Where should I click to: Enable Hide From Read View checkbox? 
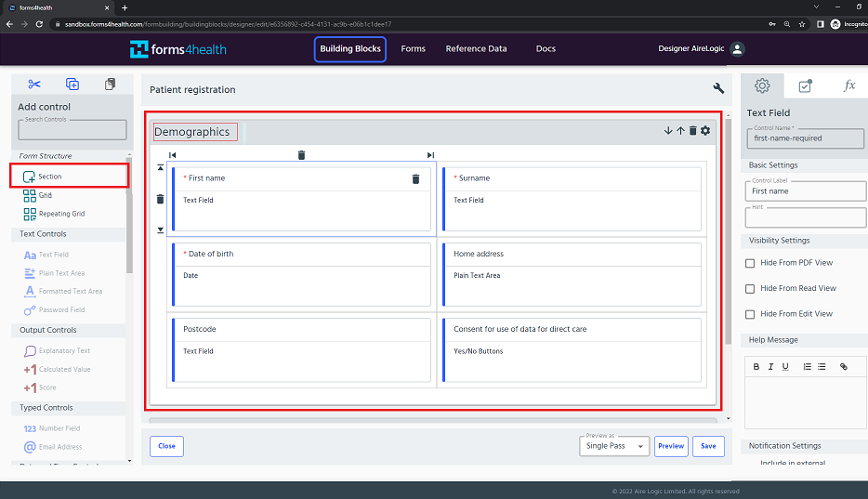click(750, 289)
